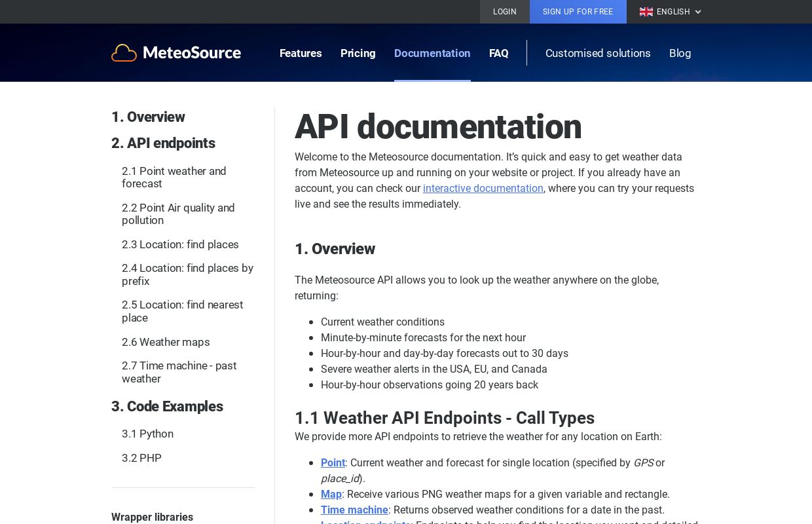
Task: Click the 1. Overview section heading
Action: (335, 249)
